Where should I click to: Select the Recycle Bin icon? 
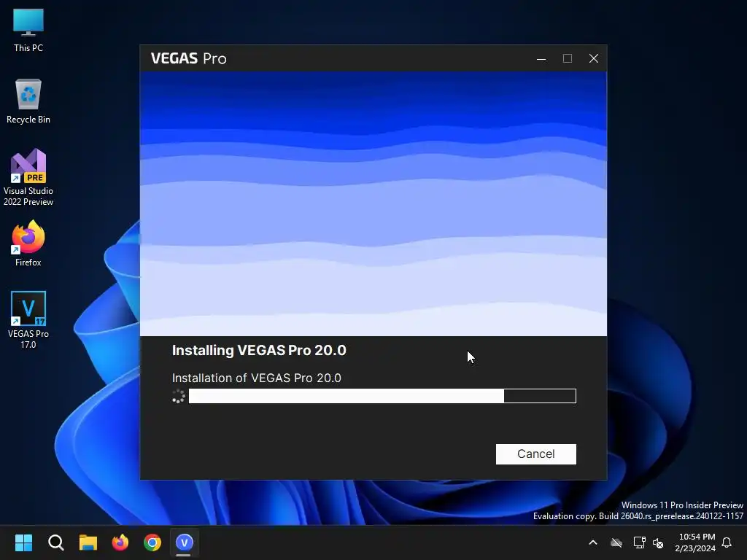tap(28, 101)
